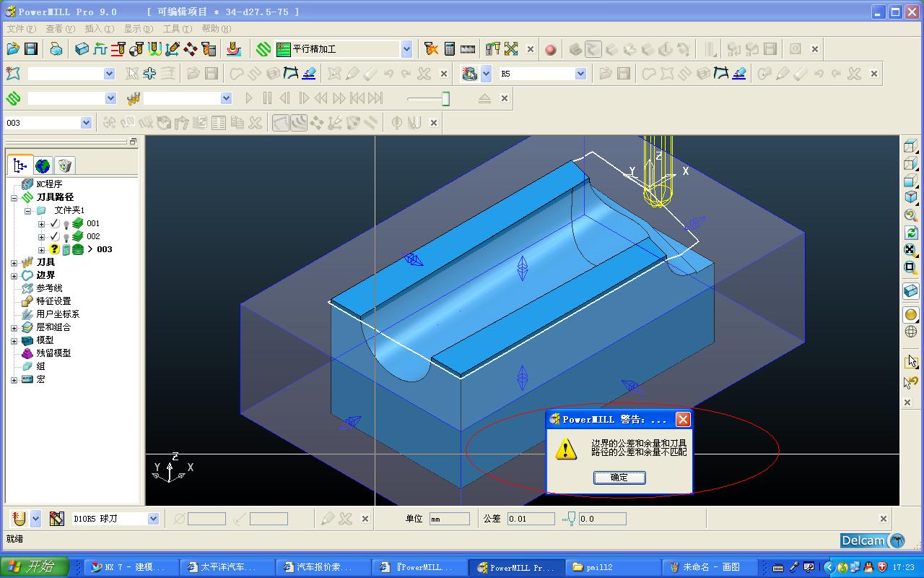
Task: Select the 用户坐标系 tree item
Action: click(58, 314)
